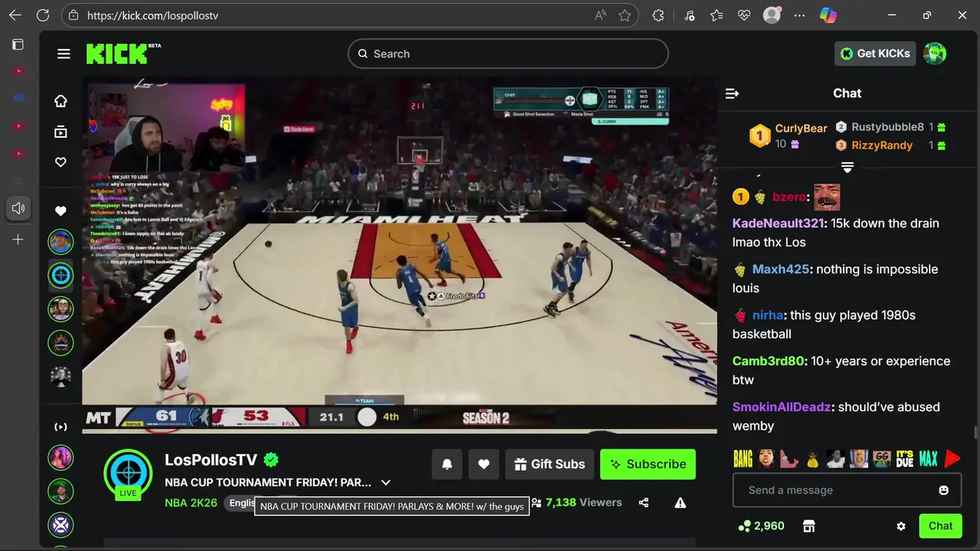Image resolution: width=980 pixels, height=551 pixels.
Task: Open browser Settings and more menu
Action: (799, 15)
